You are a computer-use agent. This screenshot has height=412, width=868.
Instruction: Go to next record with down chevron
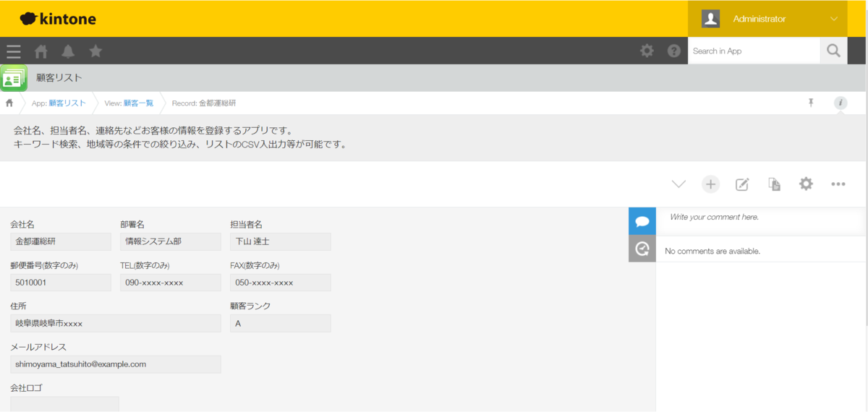click(678, 184)
